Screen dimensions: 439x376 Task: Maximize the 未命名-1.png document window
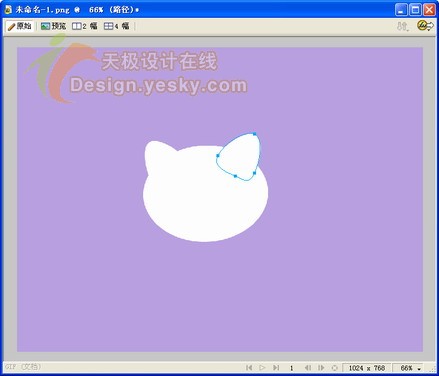tap(415, 10)
